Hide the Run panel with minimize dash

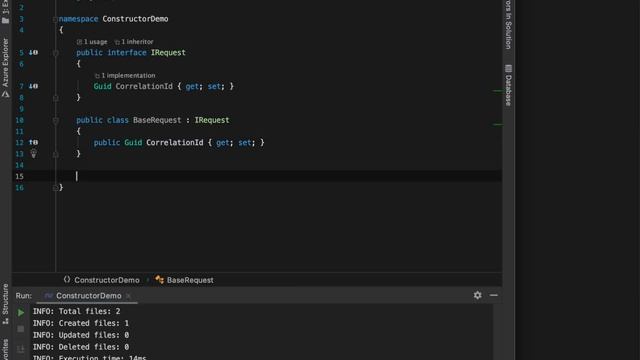click(493, 295)
